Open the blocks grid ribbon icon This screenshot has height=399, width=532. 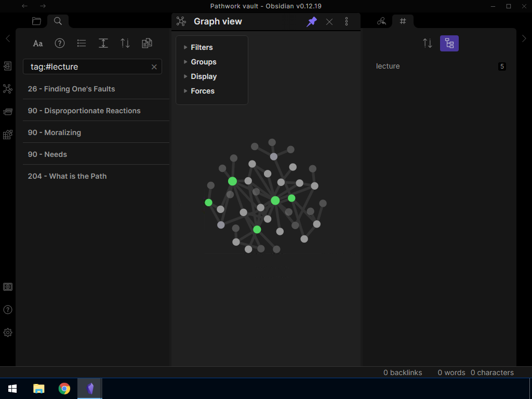coord(8,135)
